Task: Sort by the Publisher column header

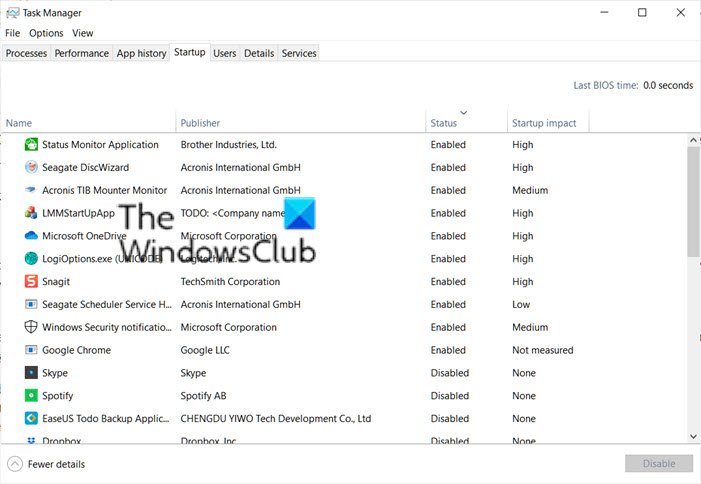Action: click(301, 121)
